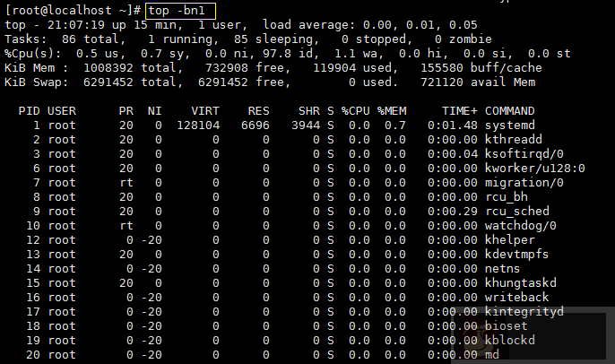Select the rcu_sched process name
Image resolution: width=615 pixels, height=364 pixels.
pos(516,211)
